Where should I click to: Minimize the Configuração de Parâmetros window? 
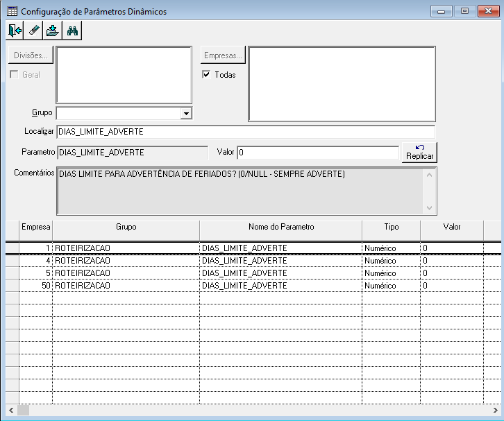click(442, 11)
